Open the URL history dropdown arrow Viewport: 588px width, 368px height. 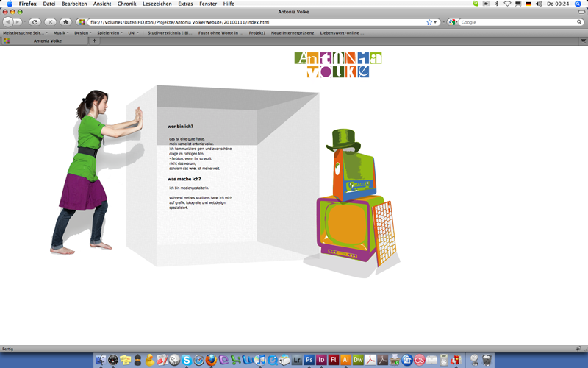coord(437,22)
